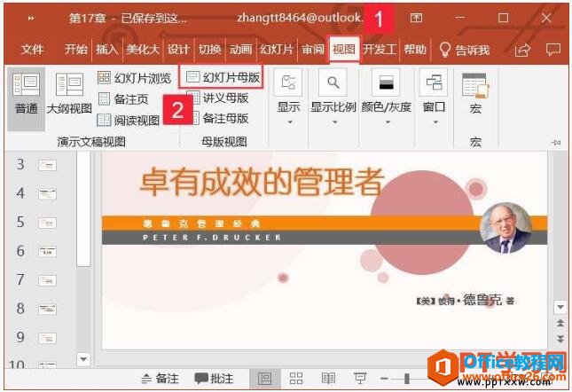Switch to the 开始 ribbon tab

pos(76,49)
